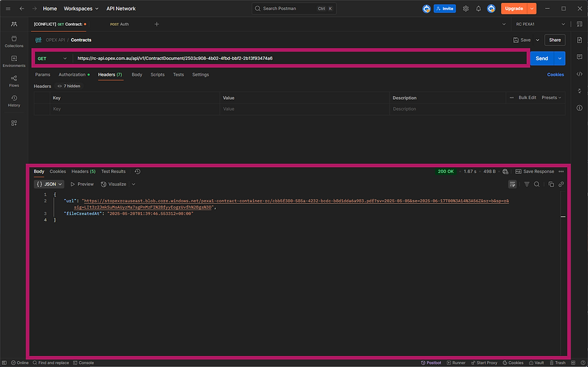Open the Upgrade dropdown arrow
This screenshot has width=588, height=367.
tap(532, 8)
